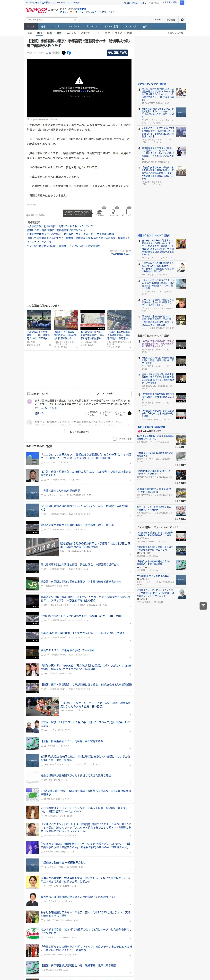React うーん to the first comment
The width and height of the screenshot is (210, 980).
[x=120, y=413]
